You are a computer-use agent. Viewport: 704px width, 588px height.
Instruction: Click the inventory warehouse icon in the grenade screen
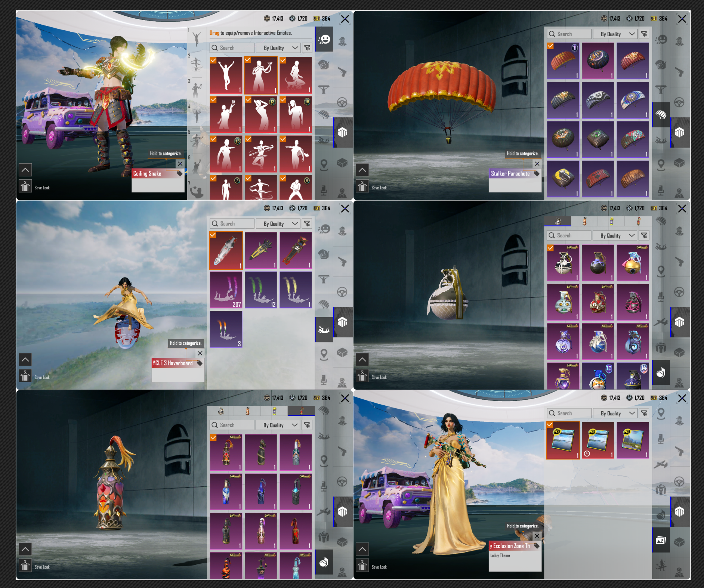pyautogui.click(x=679, y=322)
